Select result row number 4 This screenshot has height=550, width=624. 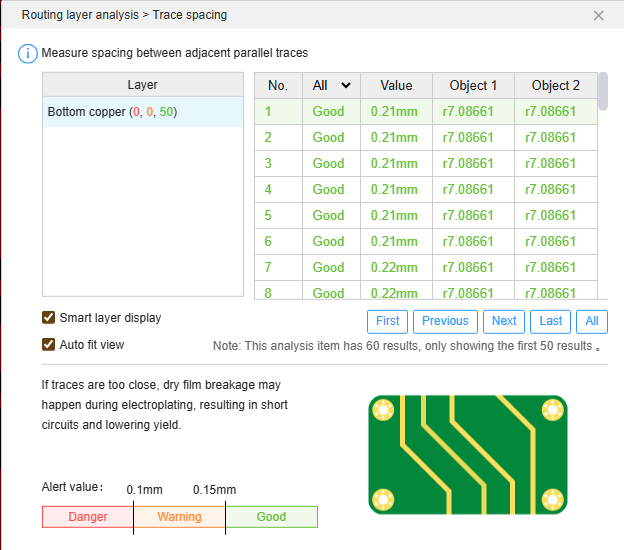pos(425,190)
